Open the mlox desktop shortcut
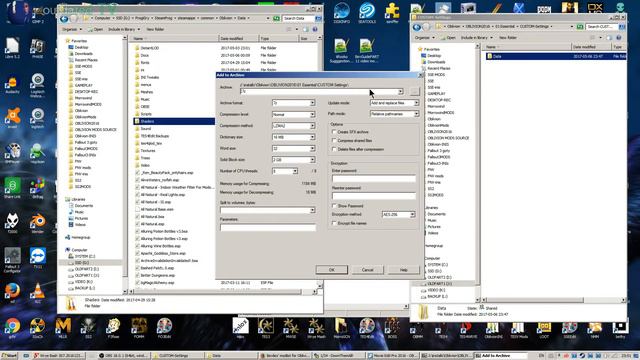 [240, 328]
